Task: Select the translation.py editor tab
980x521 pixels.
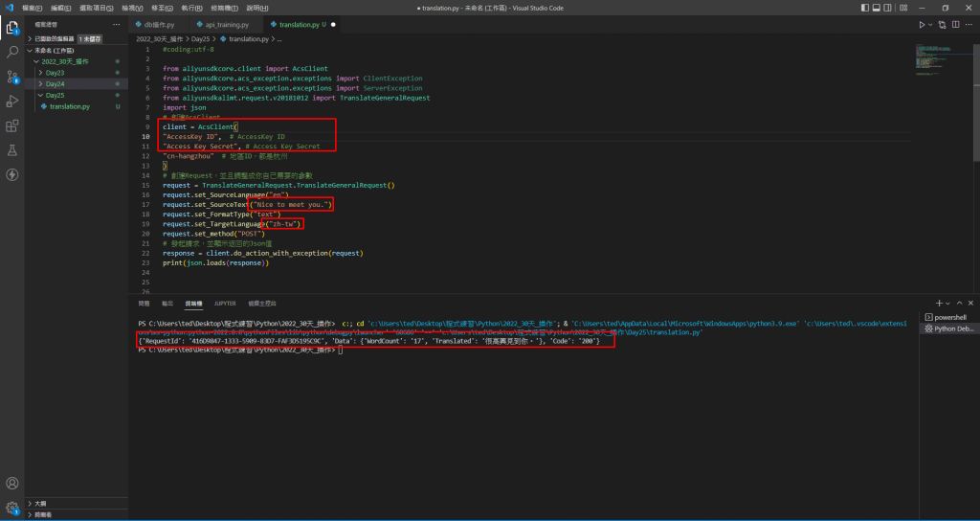Action: [x=301, y=24]
